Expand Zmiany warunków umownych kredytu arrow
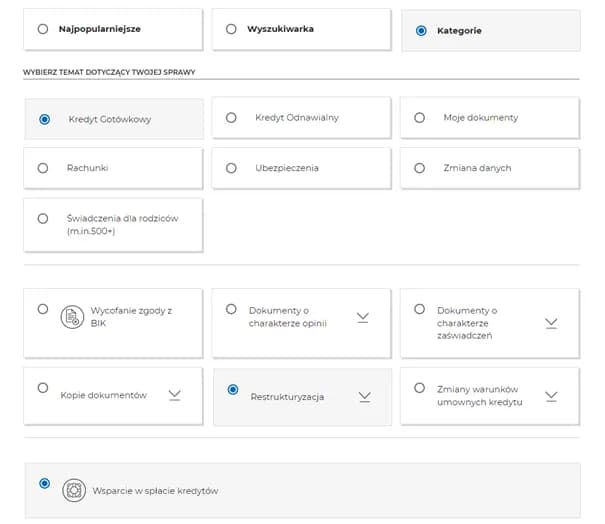The height and width of the screenshot is (524, 605). coord(551,395)
